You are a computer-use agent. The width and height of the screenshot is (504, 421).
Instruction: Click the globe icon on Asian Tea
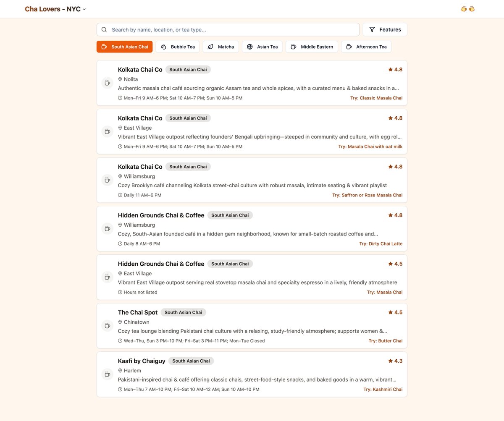click(x=249, y=47)
